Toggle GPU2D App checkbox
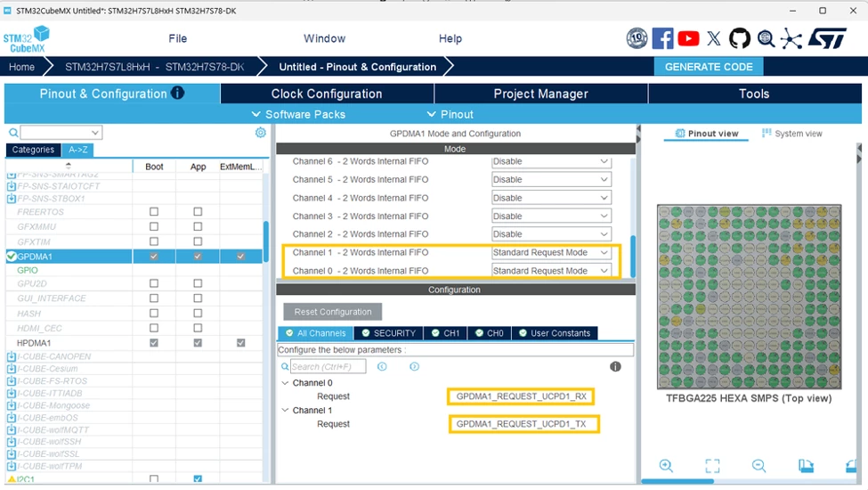Viewport: 868px width, 490px height. pos(198,283)
